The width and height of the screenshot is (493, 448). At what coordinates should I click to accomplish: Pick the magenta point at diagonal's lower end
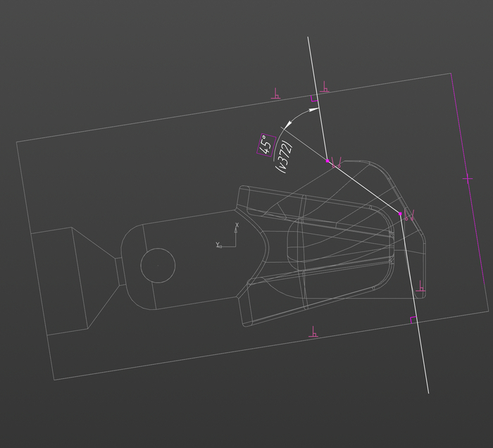pyautogui.click(x=400, y=213)
